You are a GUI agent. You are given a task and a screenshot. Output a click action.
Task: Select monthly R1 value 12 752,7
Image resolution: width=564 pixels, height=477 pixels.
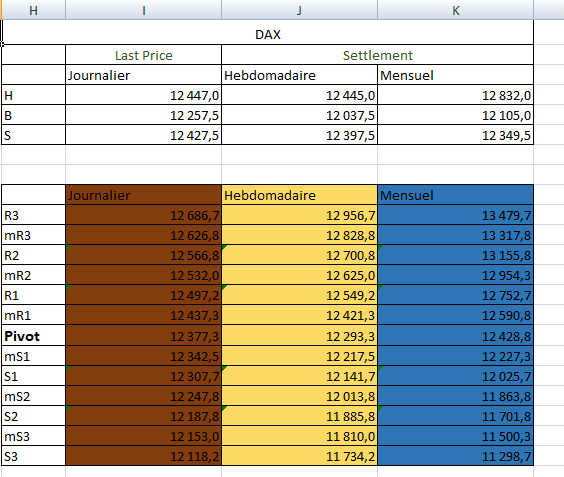tap(455, 295)
